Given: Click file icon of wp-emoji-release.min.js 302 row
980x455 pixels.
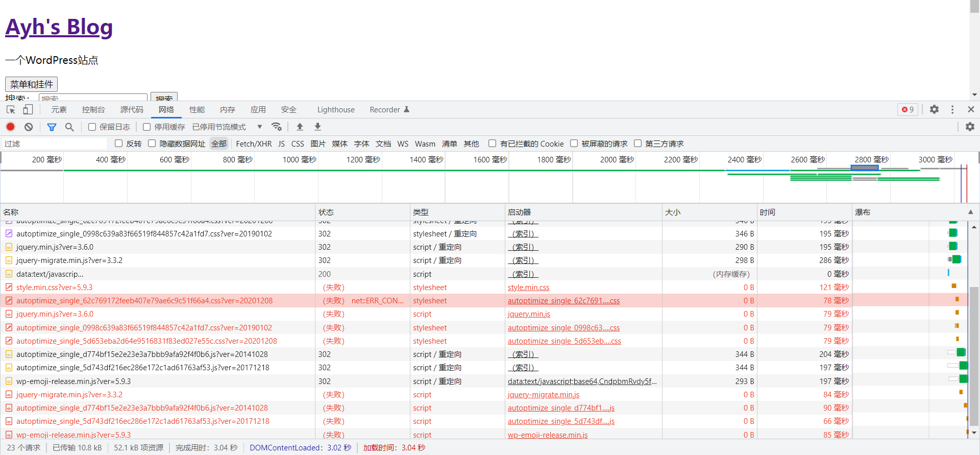Looking at the screenshot, I should click(x=9, y=381).
